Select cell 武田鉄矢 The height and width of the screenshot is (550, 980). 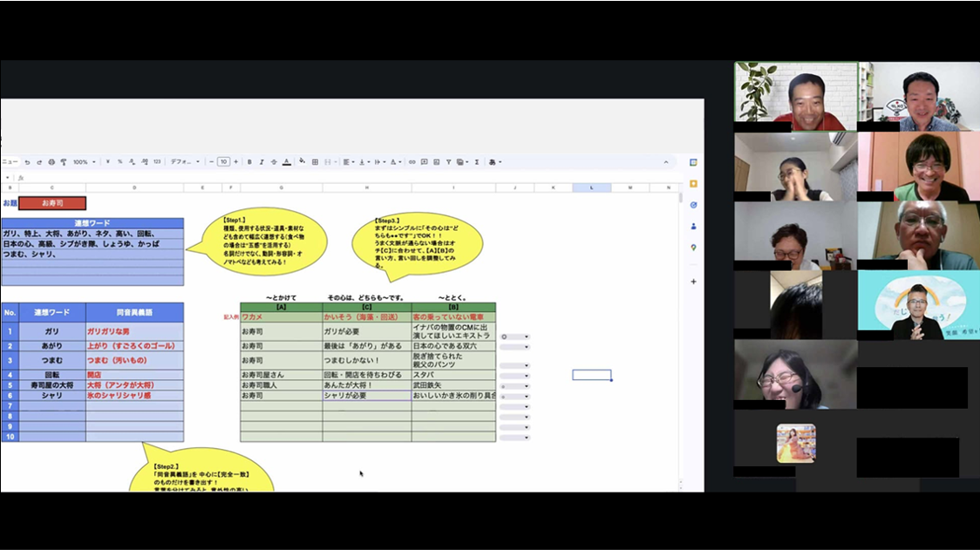coord(453,385)
